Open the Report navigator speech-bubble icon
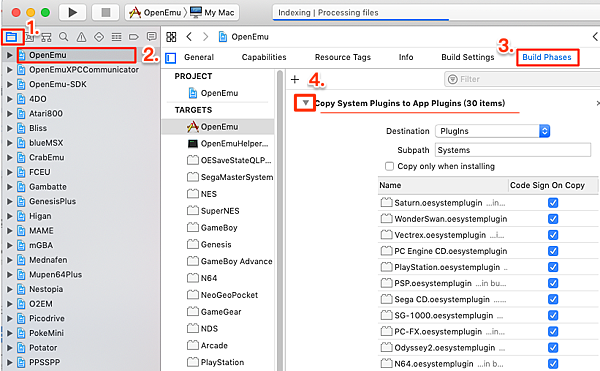The image size is (600, 371). [x=152, y=37]
